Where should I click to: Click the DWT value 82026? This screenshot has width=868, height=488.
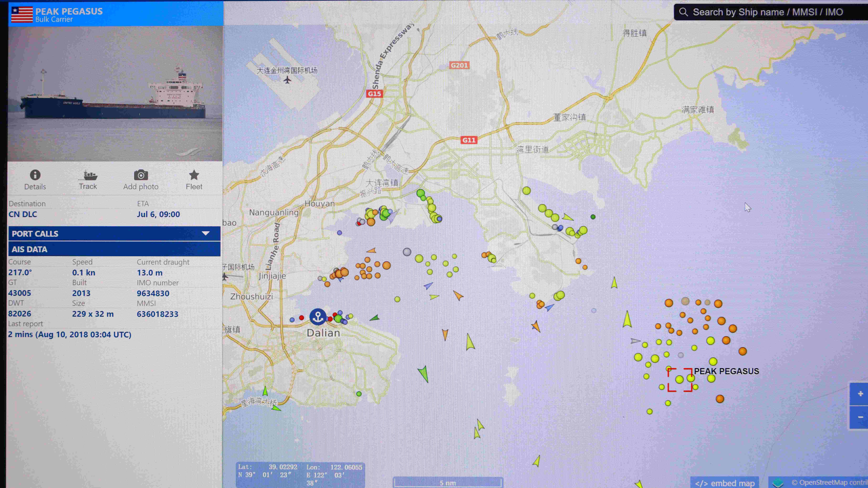click(x=20, y=314)
